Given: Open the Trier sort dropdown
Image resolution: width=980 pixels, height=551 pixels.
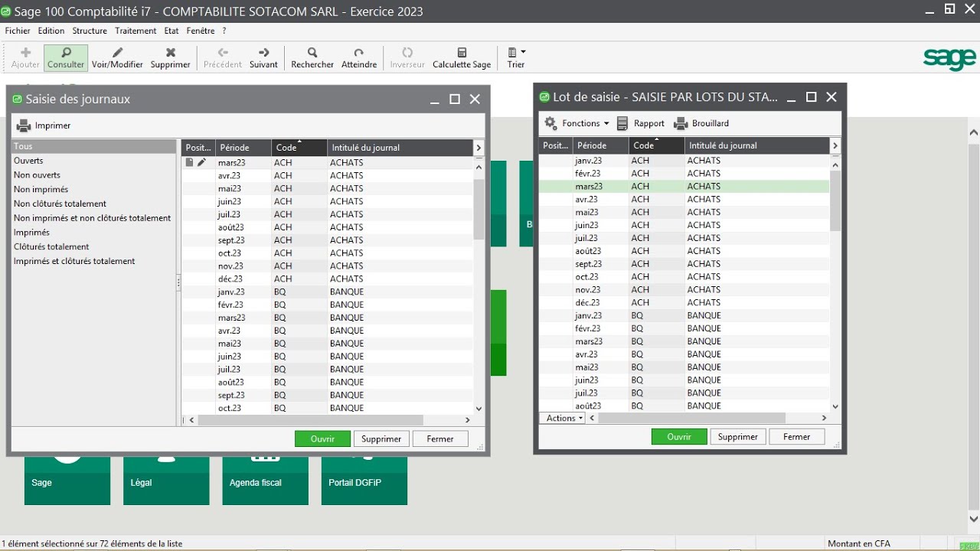Looking at the screenshot, I should point(516,57).
